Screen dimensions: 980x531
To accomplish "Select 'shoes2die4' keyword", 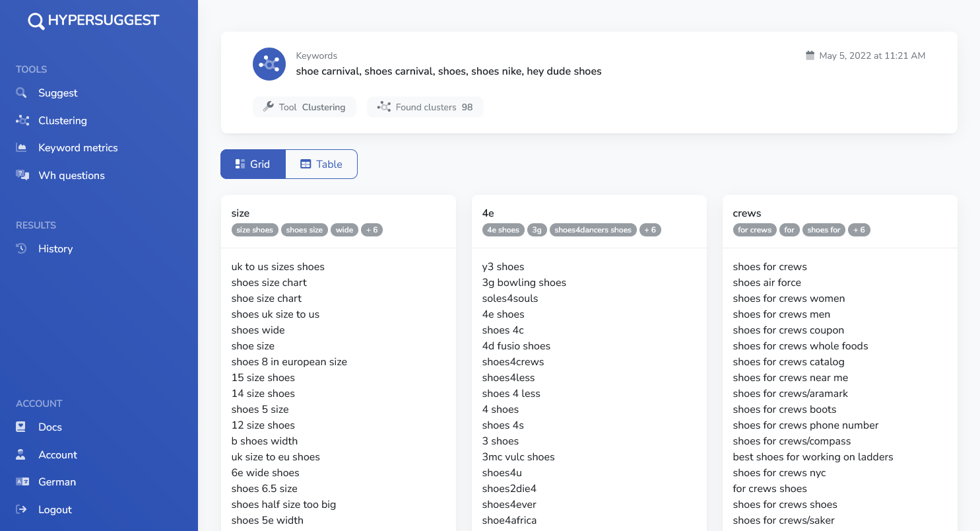I will pyautogui.click(x=509, y=489).
